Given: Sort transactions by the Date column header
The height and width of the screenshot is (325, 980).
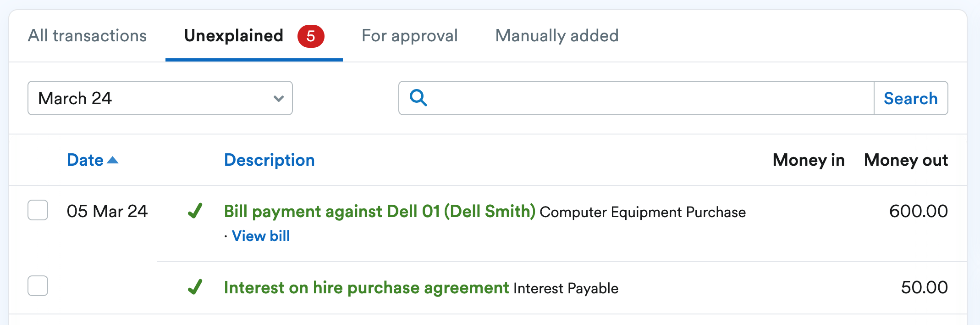Looking at the screenshot, I should [x=85, y=160].
